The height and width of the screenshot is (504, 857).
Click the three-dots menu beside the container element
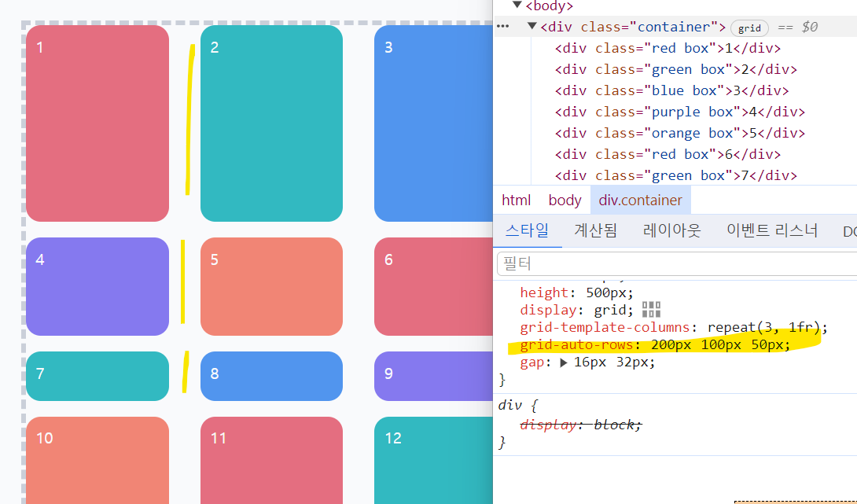coord(503,26)
